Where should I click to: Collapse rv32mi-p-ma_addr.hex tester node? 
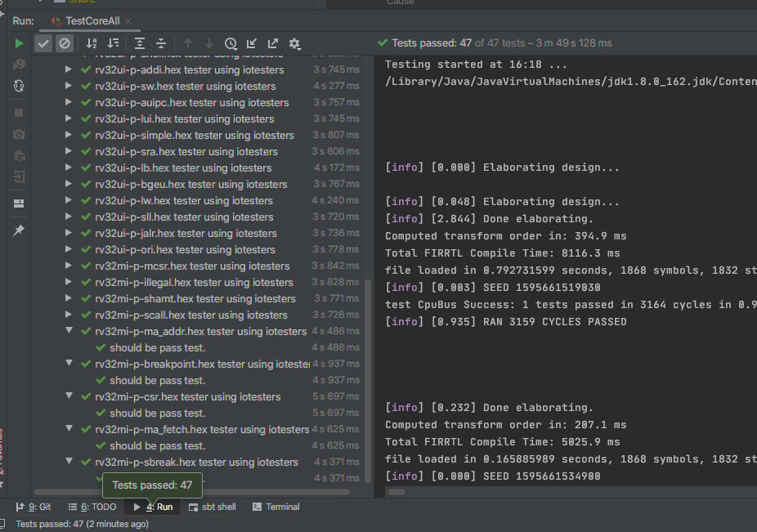69,331
